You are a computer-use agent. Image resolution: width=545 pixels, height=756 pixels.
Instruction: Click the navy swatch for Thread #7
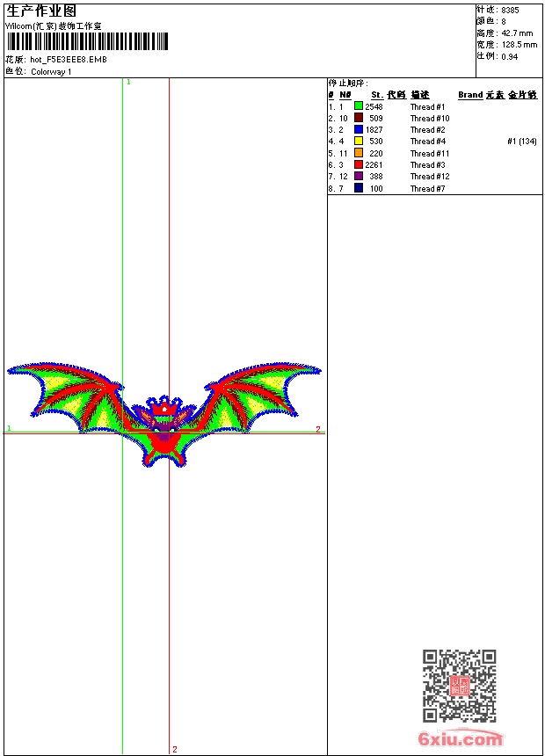pos(359,188)
